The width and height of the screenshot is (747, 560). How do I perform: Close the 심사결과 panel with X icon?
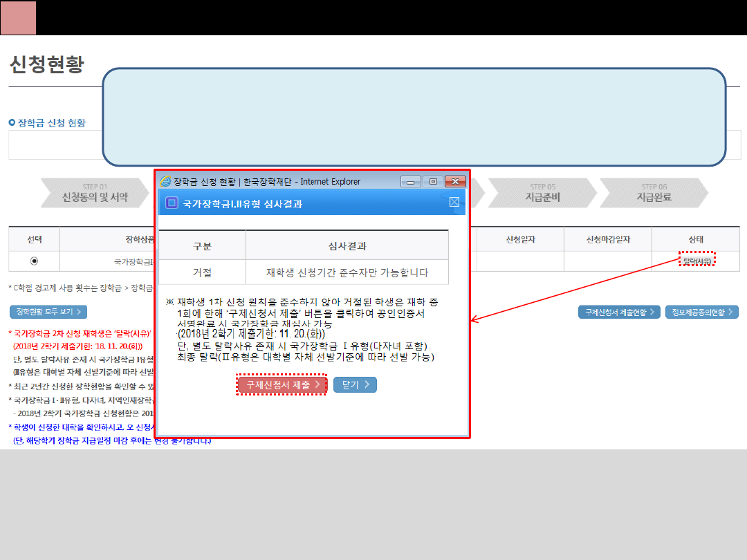tap(454, 203)
